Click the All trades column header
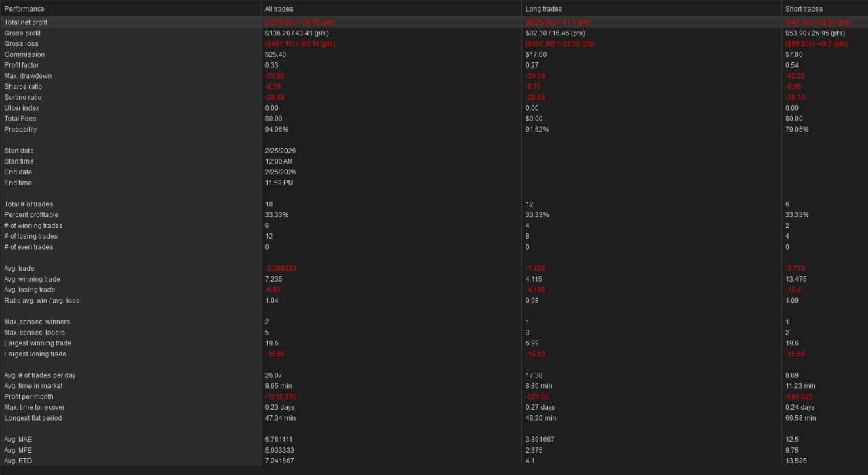Screen dimensions: 868x475 (279, 9)
